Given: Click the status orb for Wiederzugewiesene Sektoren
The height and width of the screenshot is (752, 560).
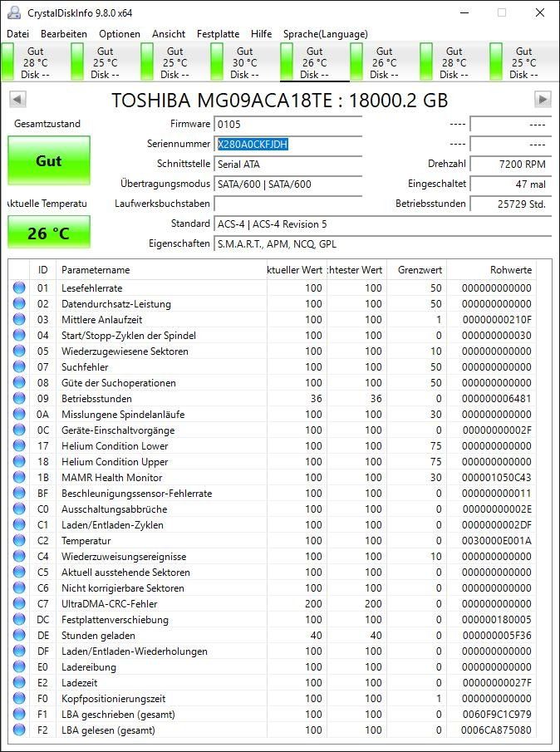Looking at the screenshot, I should click(x=19, y=351).
